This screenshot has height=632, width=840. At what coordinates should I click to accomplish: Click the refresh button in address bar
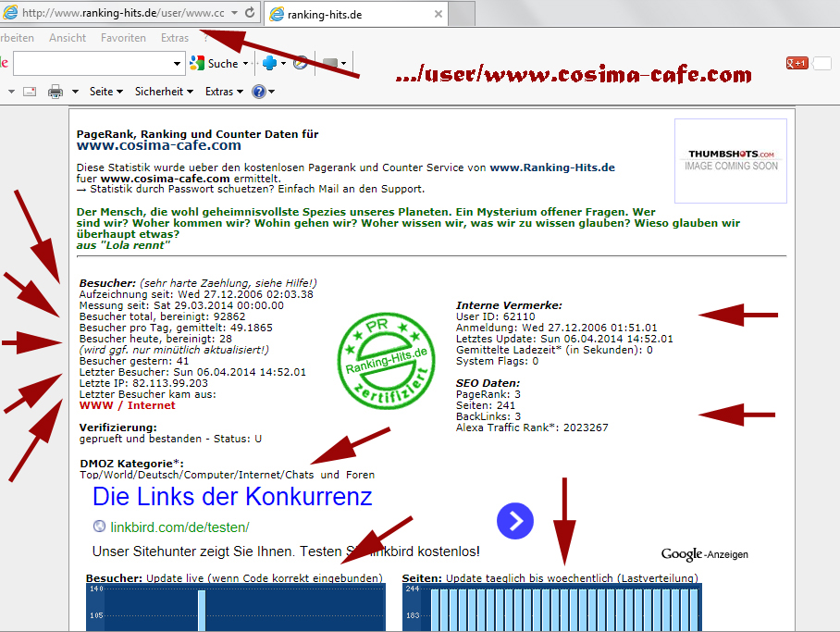[250, 14]
